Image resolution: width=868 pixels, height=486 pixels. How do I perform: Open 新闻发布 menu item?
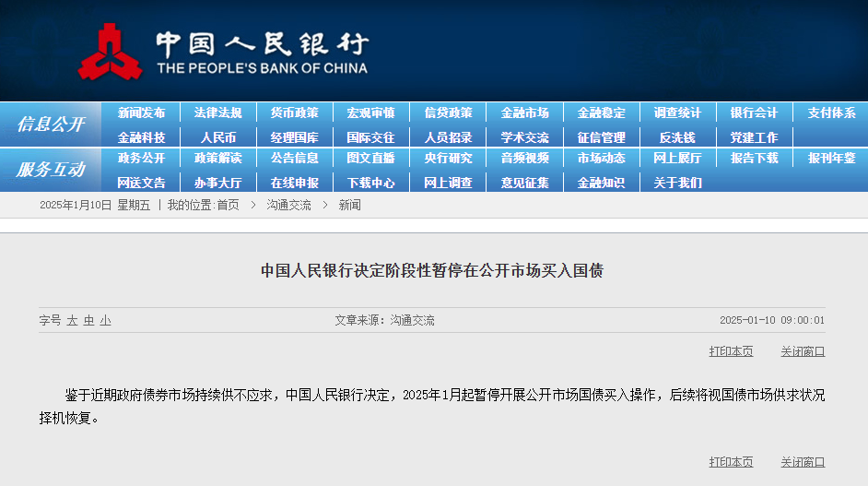point(141,113)
